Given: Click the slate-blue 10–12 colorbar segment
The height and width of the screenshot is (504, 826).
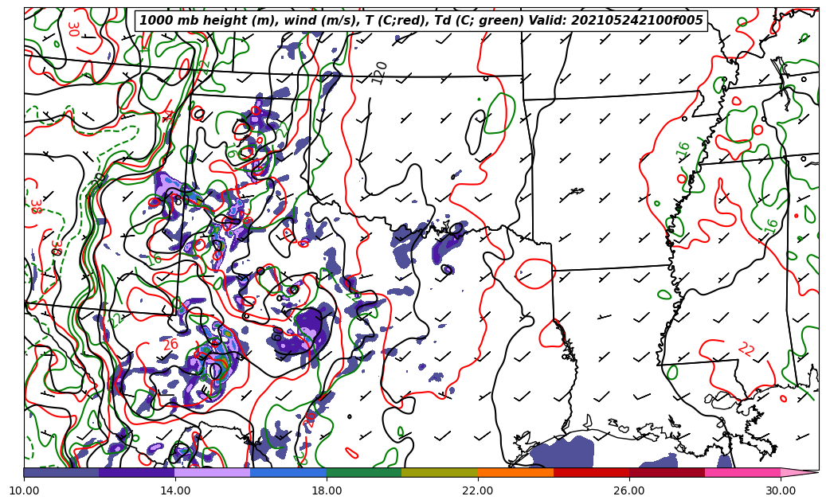Looking at the screenshot, I should coord(61,472).
